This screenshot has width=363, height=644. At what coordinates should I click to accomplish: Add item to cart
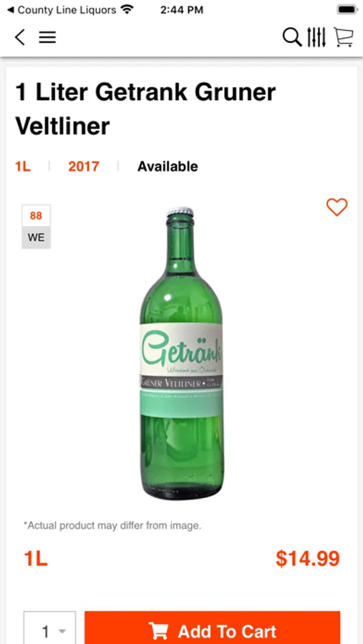pos(212,628)
